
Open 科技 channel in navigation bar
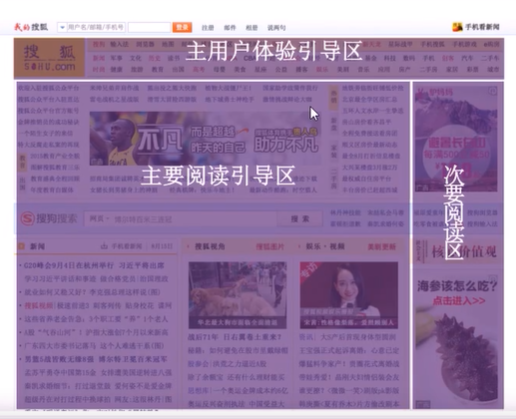tap(389, 58)
